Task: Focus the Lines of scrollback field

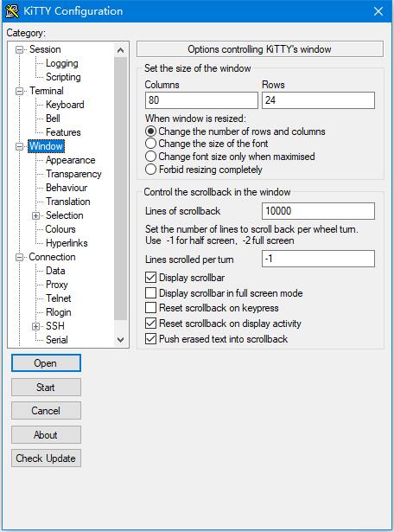Action: coord(318,211)
